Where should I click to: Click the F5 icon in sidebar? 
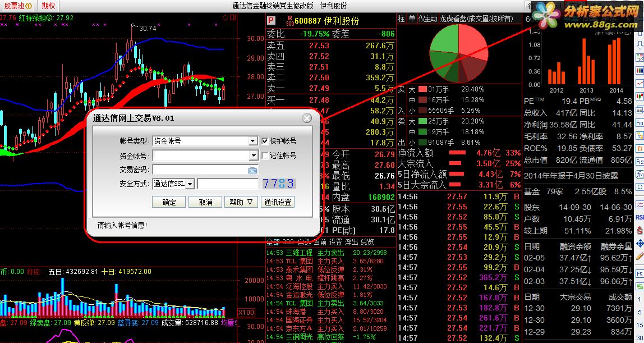[x=640, y=274]
